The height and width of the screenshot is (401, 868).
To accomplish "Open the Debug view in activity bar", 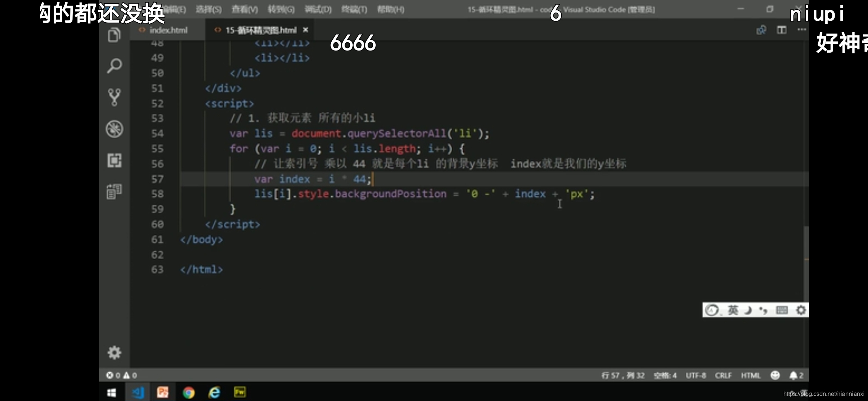I will 114,129.
